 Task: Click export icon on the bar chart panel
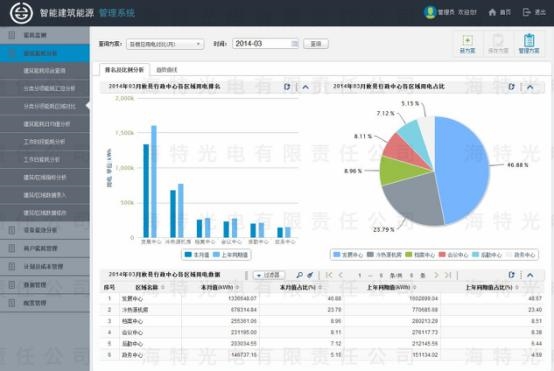pyautogui.click(x=287, y=87)
